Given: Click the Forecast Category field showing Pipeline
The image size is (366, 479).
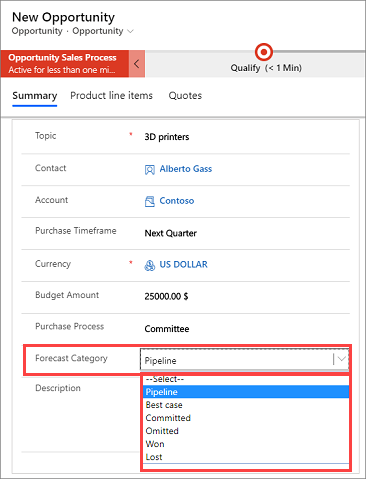Looking at the screenshot, I should pyautogui.click(x=244, y=359).
